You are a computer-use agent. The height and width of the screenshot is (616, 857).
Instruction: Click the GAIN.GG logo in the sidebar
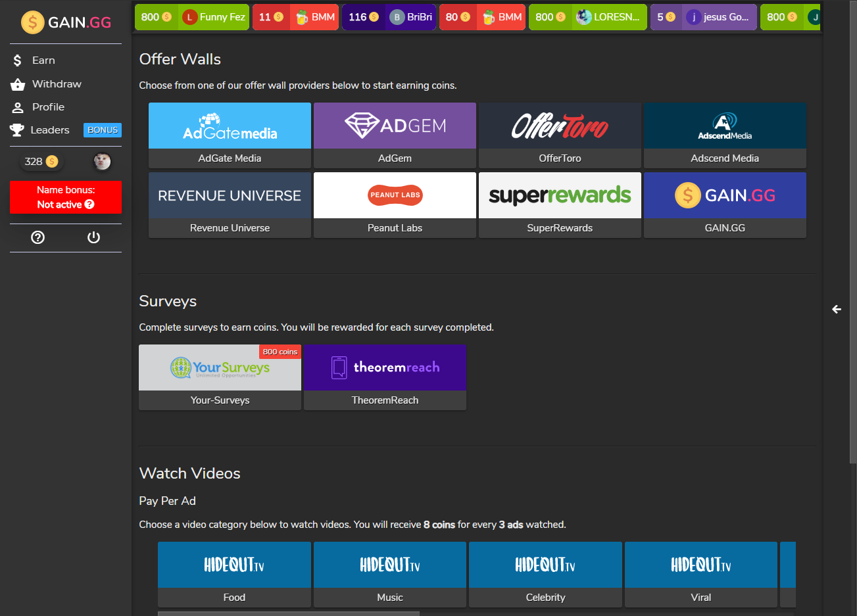[x=66, y=22]
